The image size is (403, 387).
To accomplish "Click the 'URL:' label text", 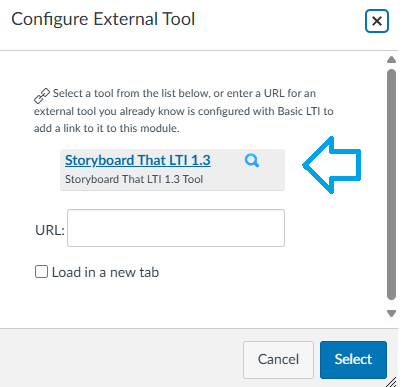I will coord(50,230).
